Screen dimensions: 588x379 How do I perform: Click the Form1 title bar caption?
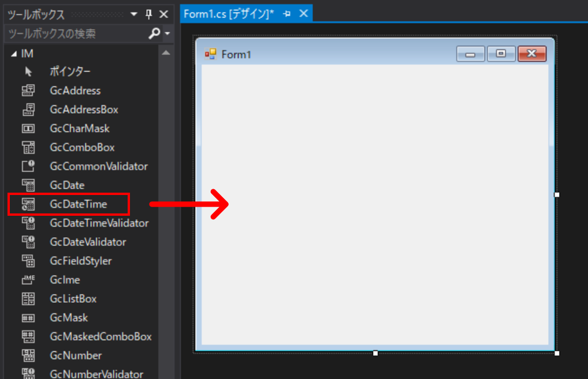(236, 54)
